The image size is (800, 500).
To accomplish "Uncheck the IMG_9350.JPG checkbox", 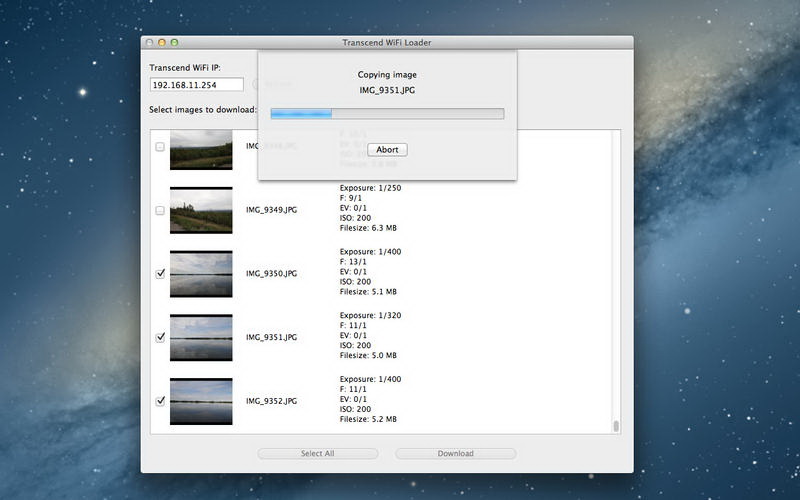I will [x=160, y=274].
